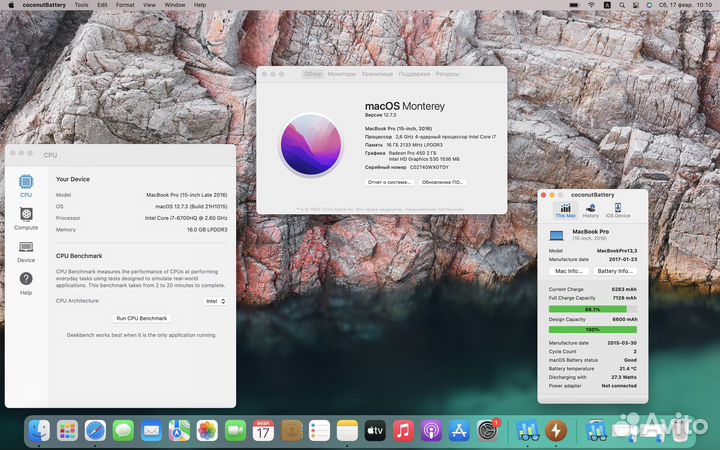Image resolution: width=720 pixels, height=450 pixels.
Task: Open Launchpad from the Dock
Action: pos(68,431)
